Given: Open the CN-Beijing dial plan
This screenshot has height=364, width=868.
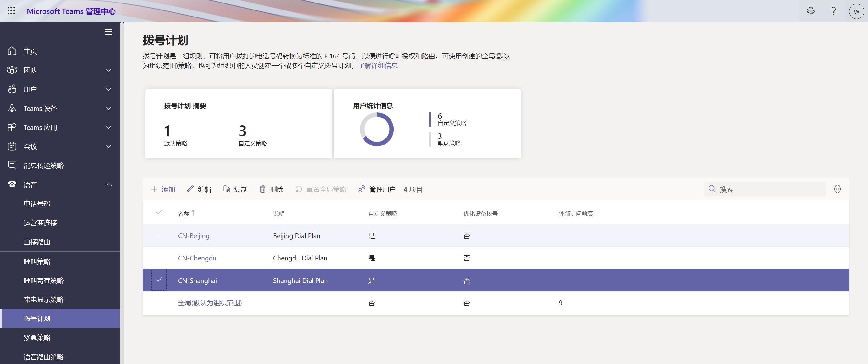Looking at the screenshot, I should pos(194,235).
